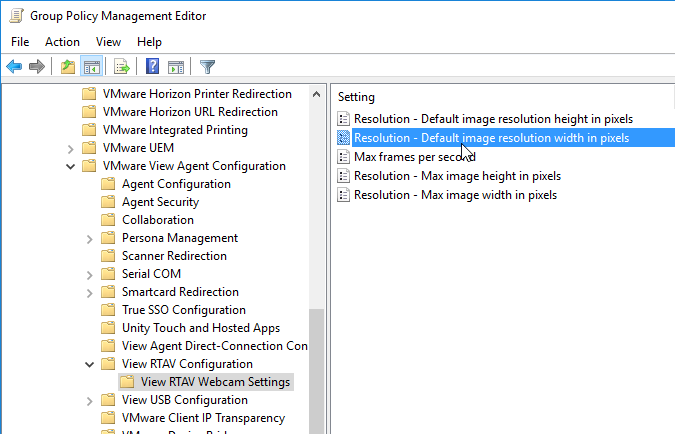Click folder icon of Scanner Redirection
This screenshot has width=675, height=434.
click(108, 256)
